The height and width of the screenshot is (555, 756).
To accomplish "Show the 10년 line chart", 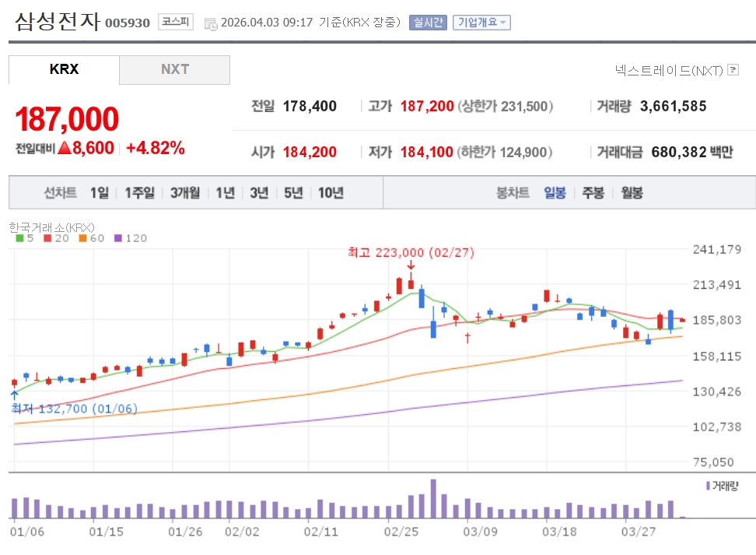I will pos(331,193).
